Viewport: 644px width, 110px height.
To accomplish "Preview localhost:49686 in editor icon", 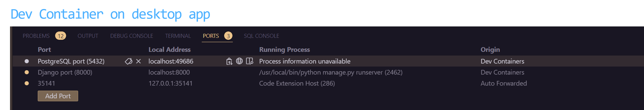I will point(250,61).
